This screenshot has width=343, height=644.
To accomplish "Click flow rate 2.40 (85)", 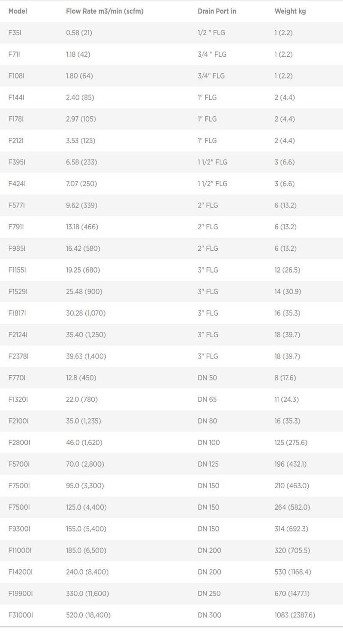I will click(x=80, y=97).
